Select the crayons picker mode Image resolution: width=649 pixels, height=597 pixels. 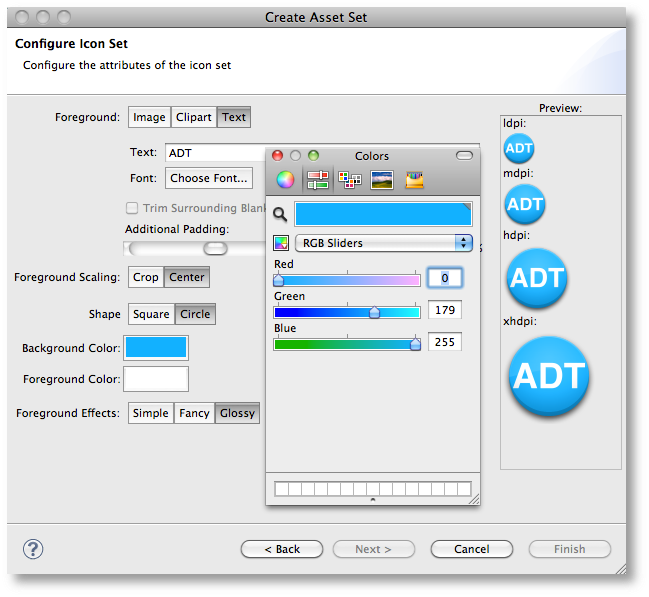tap(414, 180)
